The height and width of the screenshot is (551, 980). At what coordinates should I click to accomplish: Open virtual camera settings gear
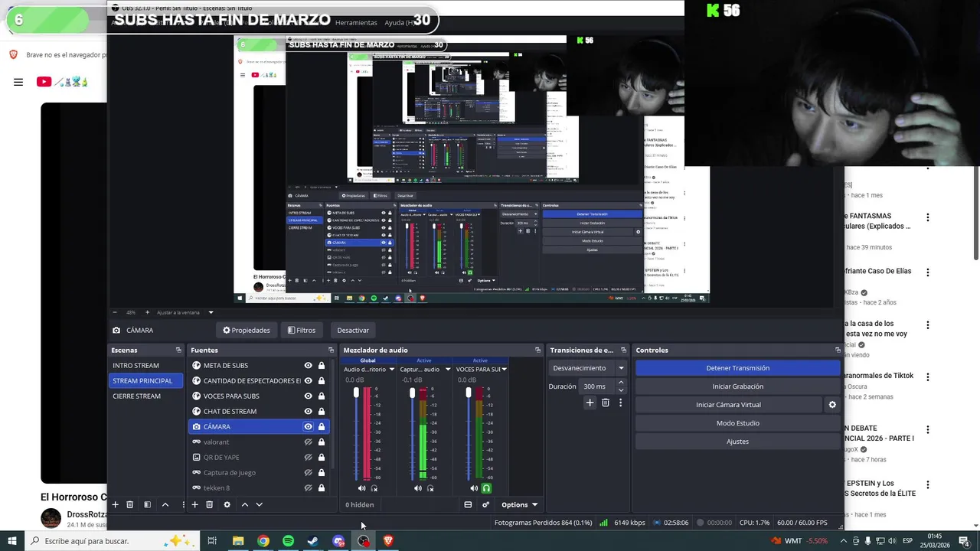tap(832, 405)
